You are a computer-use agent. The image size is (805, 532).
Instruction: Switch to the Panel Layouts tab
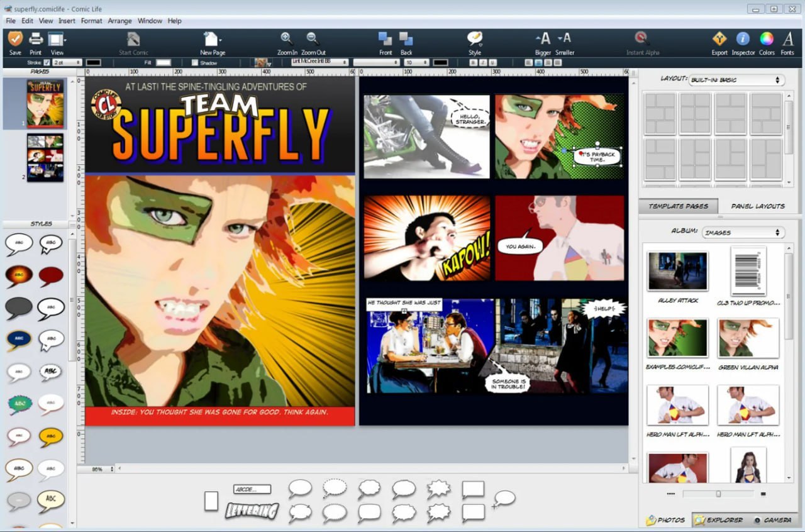[x=757, y=206]
